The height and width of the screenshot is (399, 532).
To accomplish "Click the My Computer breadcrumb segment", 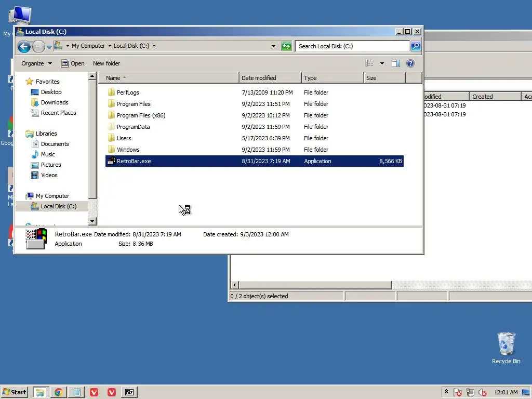I will tap(88, 46).
